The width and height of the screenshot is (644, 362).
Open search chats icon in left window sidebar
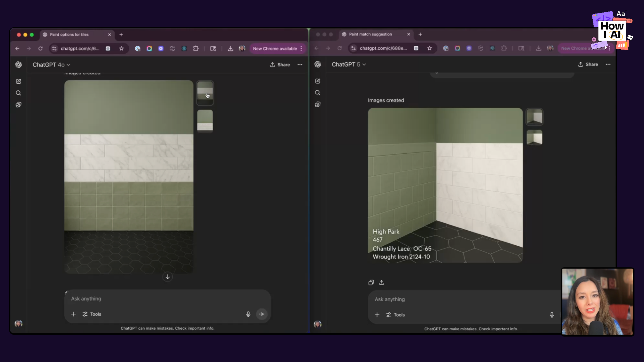18,93
